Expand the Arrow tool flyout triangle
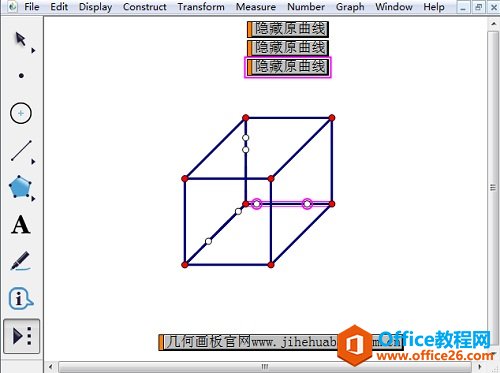Viewport: 500px width, 373px height. [33, 51]
